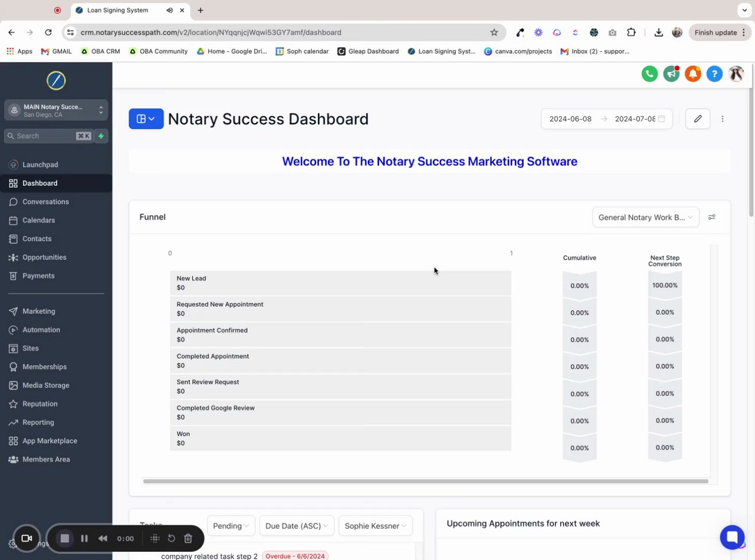Image resolution: width=755 pixels, height=560 pixels.
Task: Click the New Lead funnel bar
Action: [340, 283]
